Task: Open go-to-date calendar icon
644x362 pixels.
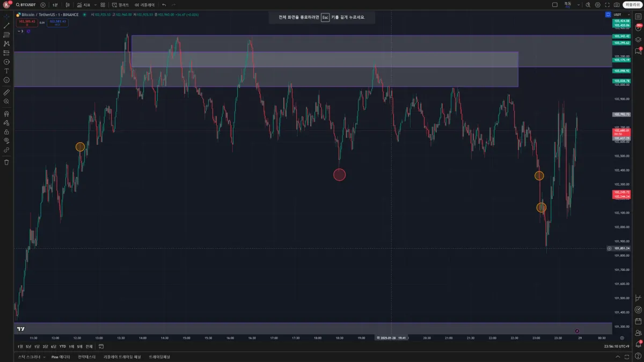Action: click(101, 346)
